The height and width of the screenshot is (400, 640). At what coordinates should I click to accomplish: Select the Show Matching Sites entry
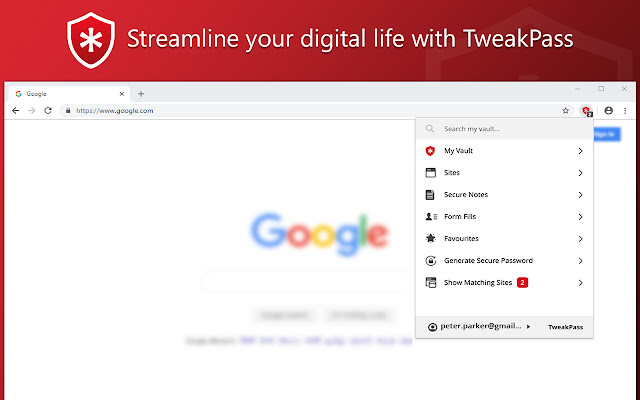(x=504, y=282)
